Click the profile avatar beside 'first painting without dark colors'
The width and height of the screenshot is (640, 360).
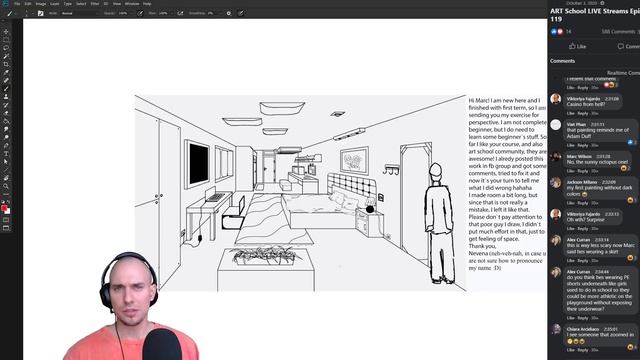coord(556,182)
